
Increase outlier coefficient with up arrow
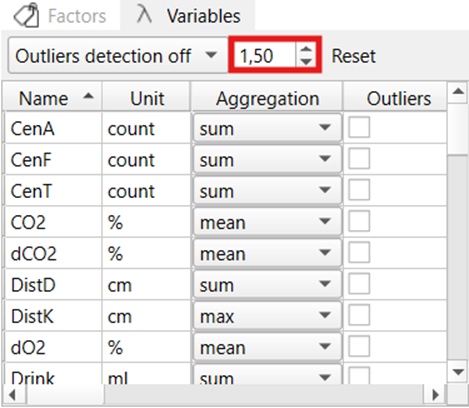coord(306,49)
